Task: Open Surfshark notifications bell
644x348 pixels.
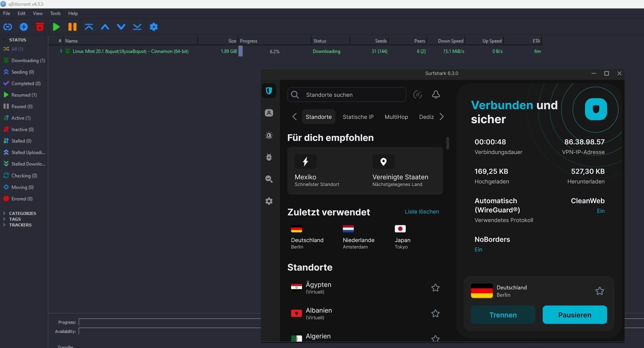Action: click(x=436, y=94)
